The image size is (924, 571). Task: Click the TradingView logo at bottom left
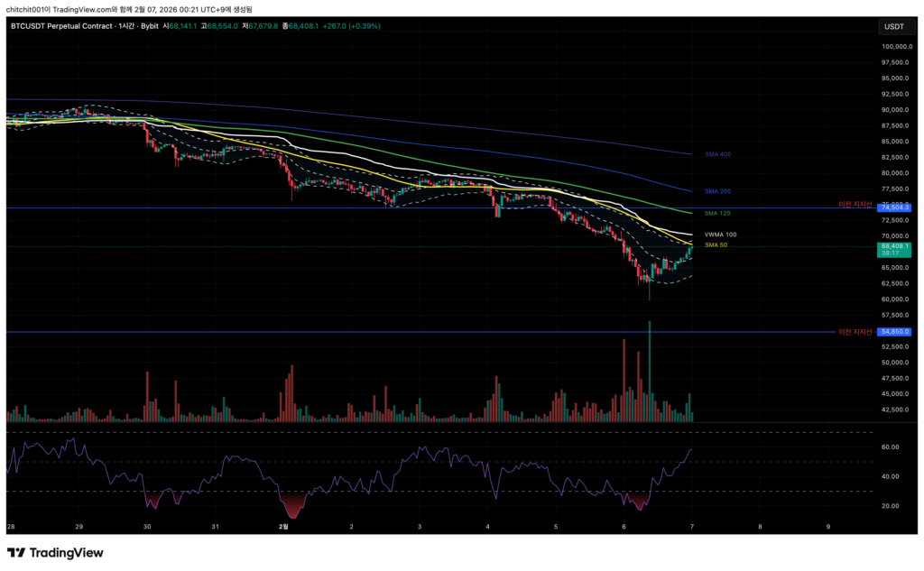55,553
